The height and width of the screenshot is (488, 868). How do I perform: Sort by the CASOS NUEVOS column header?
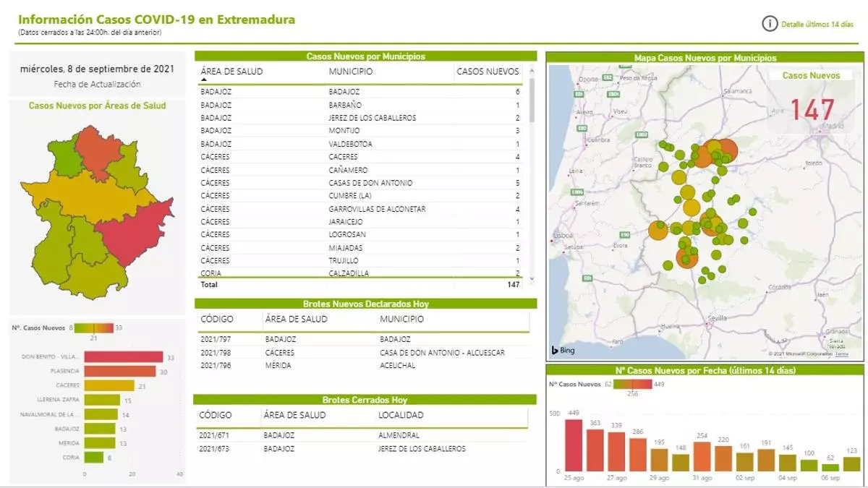pos(488,72)
